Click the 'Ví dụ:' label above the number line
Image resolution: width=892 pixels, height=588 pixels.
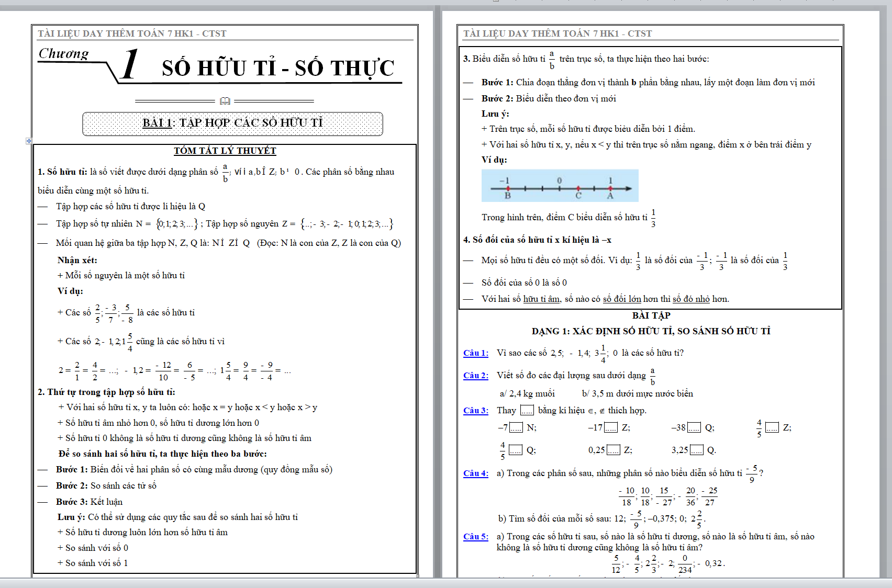(x=494, y=160)
